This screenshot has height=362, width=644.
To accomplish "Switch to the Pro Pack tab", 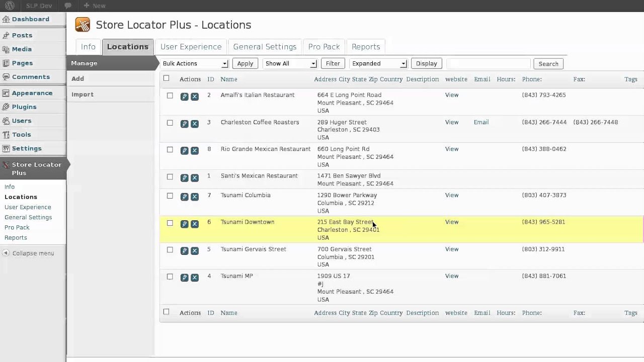I will (324, 47).
